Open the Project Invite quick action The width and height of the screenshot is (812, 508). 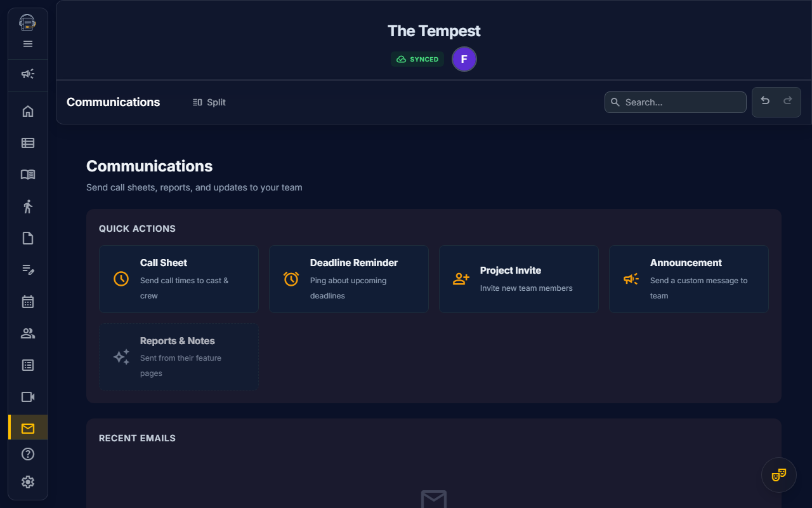coord(518,279)
